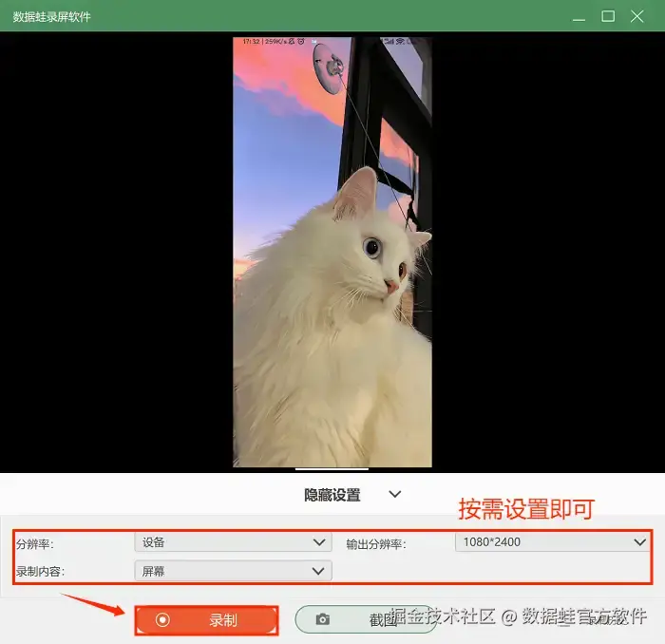Open the 分辨率 dropdown showing 设备

(233, 542)
